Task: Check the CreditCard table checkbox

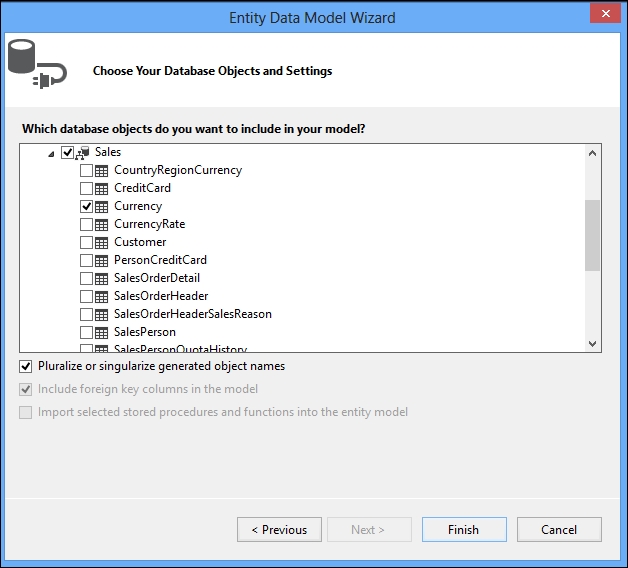Action: (86, 188)
